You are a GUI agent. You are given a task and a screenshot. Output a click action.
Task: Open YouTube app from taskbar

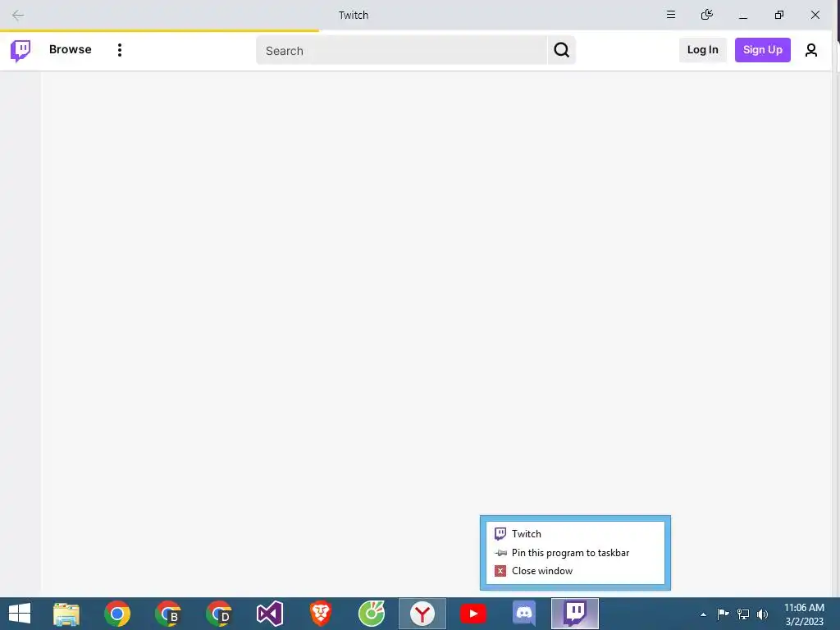473,614
